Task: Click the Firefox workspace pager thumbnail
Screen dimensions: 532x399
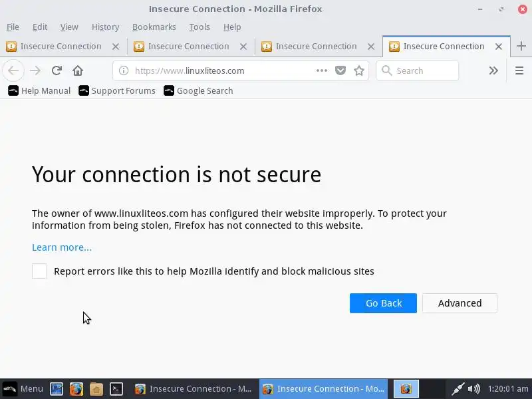Action: [x=406, y=389]
